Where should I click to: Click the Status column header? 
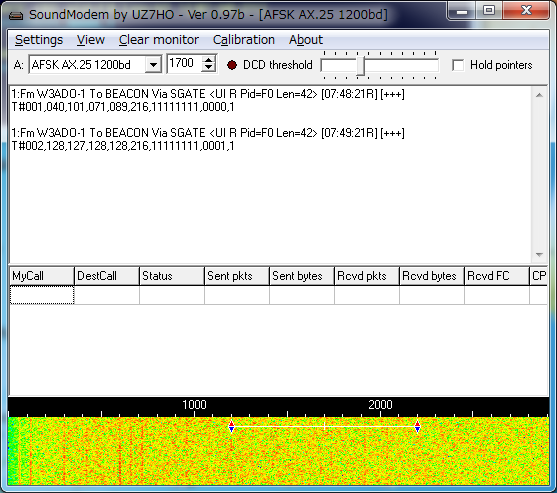172,276
